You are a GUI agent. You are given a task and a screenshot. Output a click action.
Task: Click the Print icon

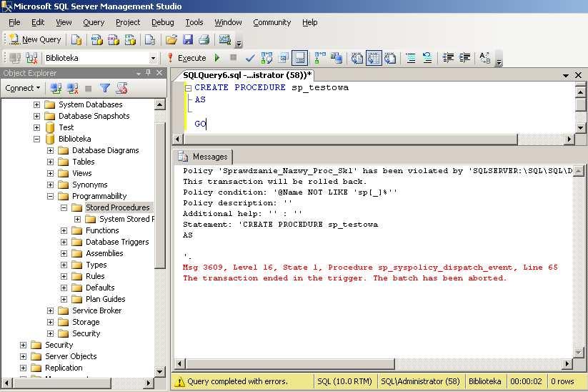(x=204, y=39)
